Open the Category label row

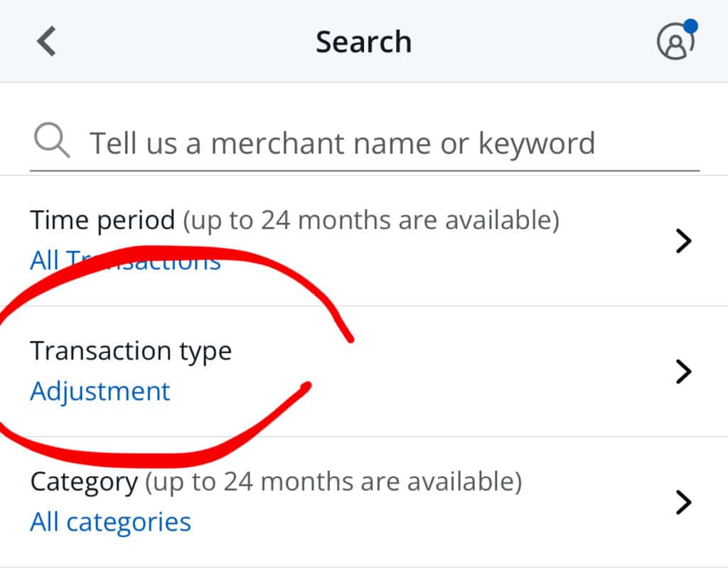[x=364, y=502]
